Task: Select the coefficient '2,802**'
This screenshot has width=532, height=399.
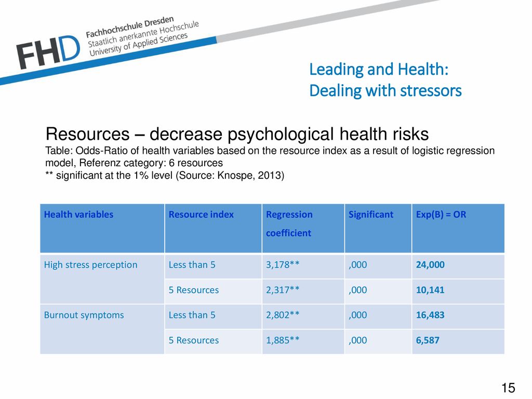Action: 283,315
